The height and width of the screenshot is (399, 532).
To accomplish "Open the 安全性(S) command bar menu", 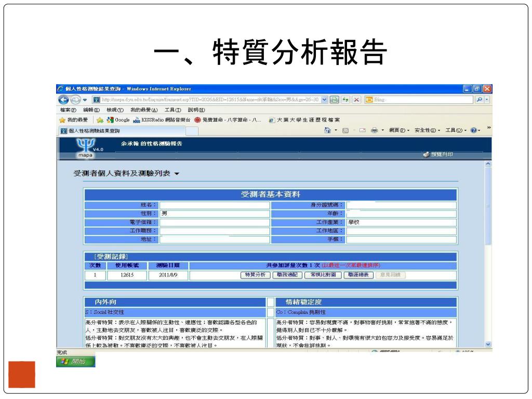I will (x=427, y=130).
